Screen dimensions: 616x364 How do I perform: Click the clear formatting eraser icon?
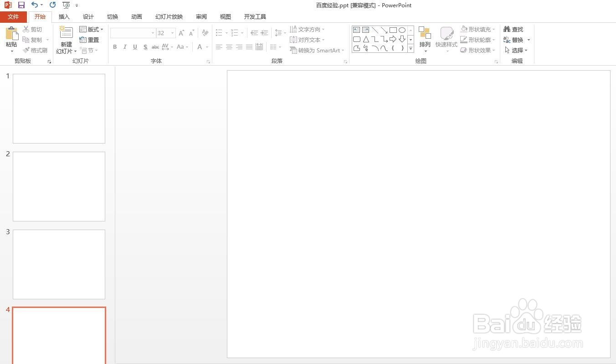click(205, 33)
